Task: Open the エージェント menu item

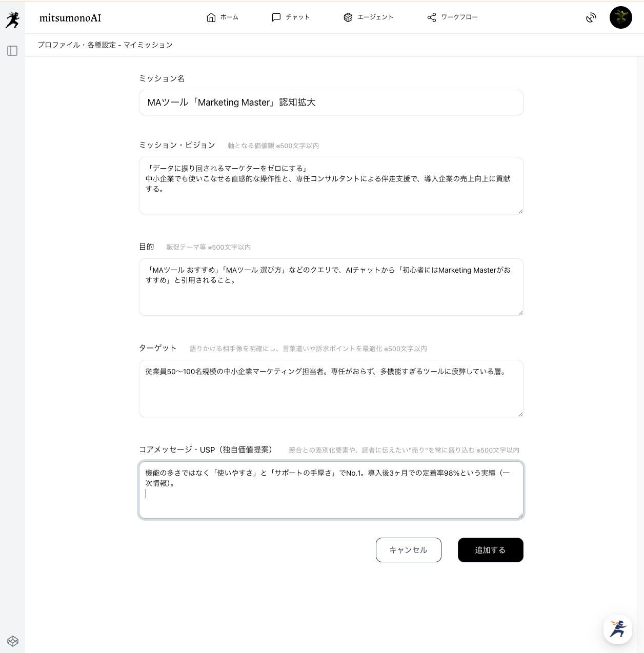Action: pos(375,17)
